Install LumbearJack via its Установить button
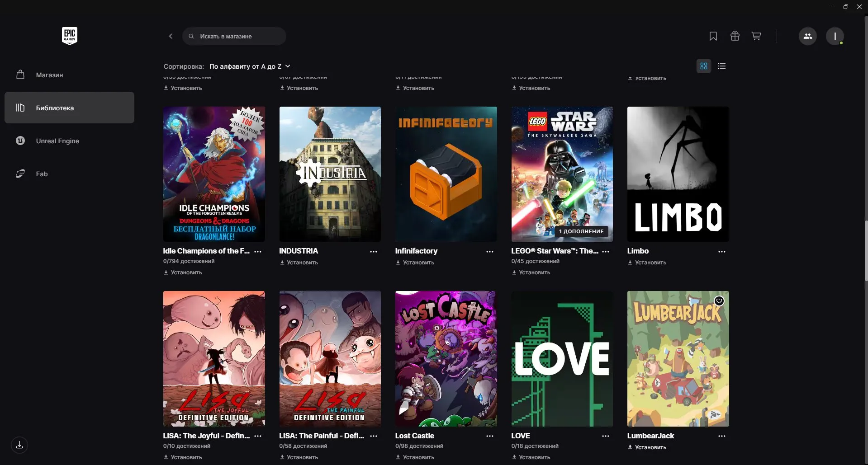The width and height of the screenshot is (868, 465). 647,447
